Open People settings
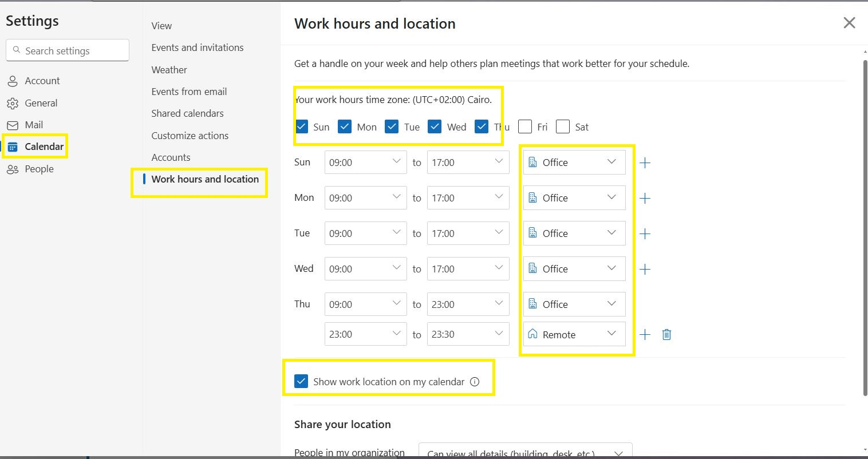868x459 pixels. (x=30, y=169)
